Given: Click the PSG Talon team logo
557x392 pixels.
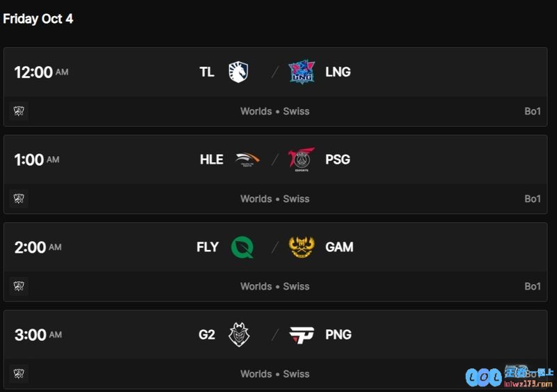Looking at the screenshot, I should tap(301, 159).
